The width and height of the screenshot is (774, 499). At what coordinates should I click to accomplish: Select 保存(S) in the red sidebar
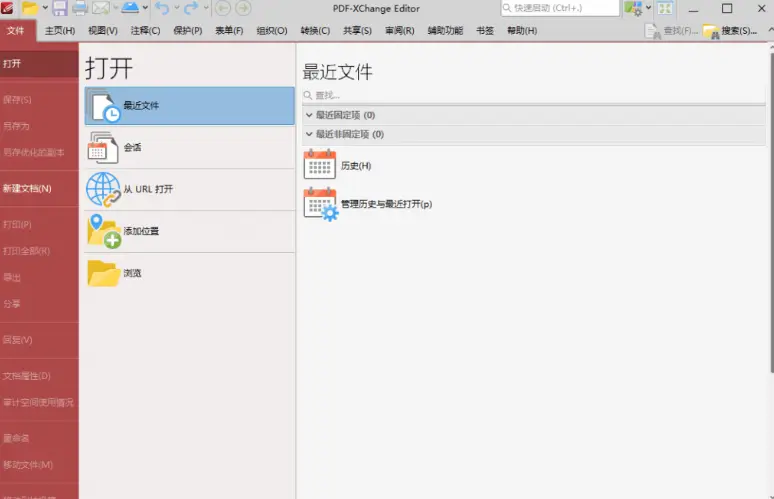click(39, 100)
